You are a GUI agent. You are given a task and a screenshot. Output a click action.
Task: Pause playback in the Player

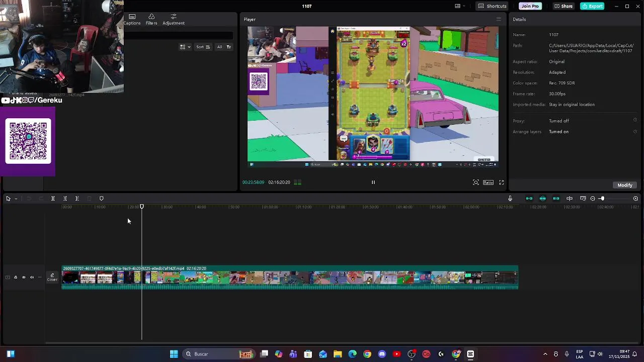pos(373,182)
